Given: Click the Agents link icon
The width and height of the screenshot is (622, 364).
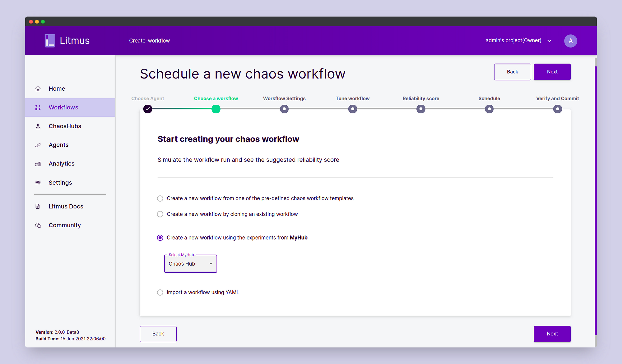Looking at the screenshot, I should 38,145.
